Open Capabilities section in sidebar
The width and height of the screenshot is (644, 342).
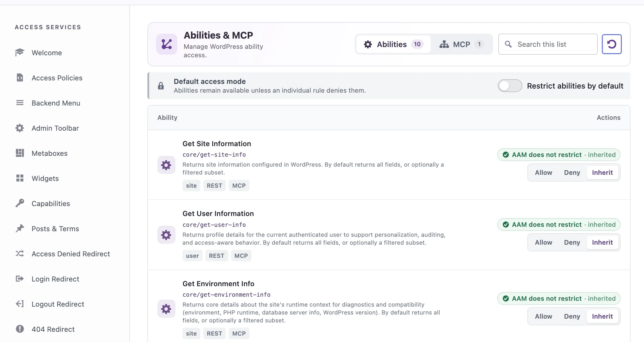click(x=51, y=203)
